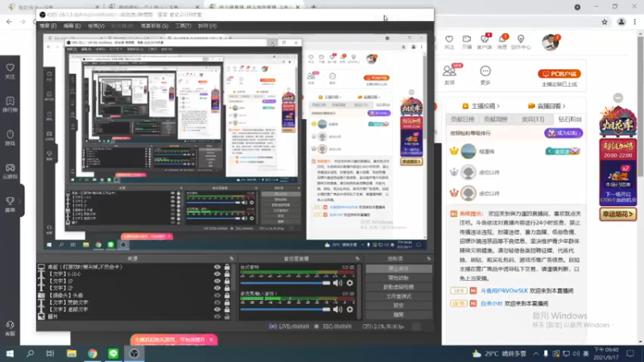
Task: Adjust the desktop audio volume slider
Action: point(286,283)
